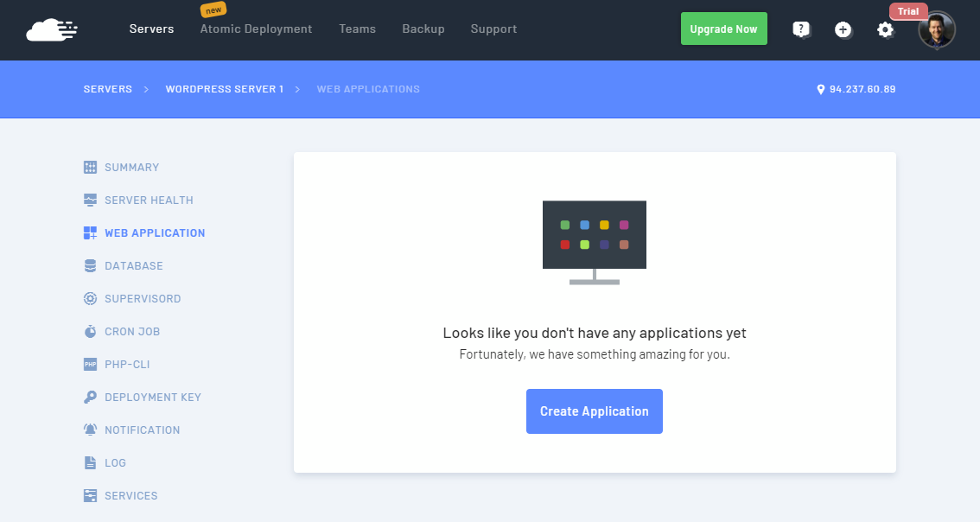Click the Upgrade Now button
Screen dimensions: 980x522
point(723,29)
